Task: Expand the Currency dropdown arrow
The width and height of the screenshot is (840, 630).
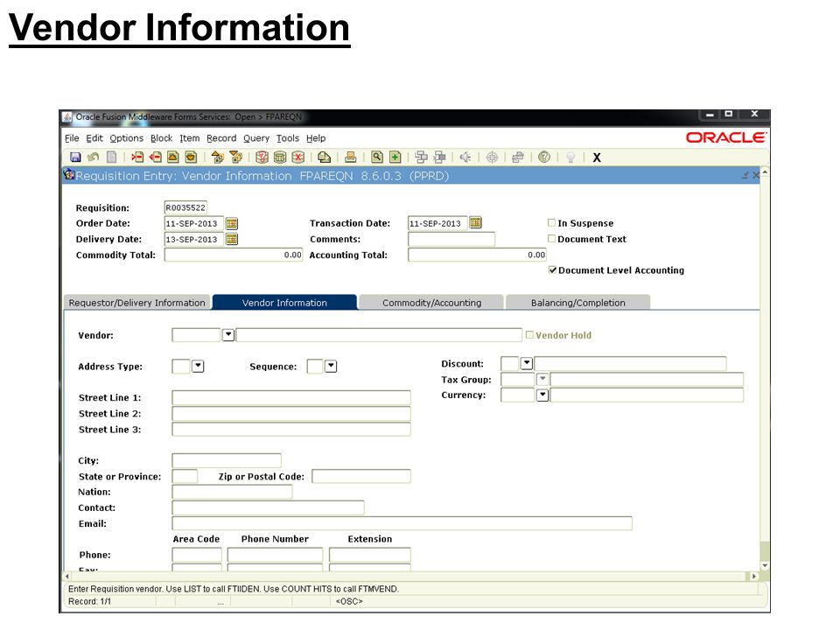Action: pyautogui.click(x=542, y=395)
